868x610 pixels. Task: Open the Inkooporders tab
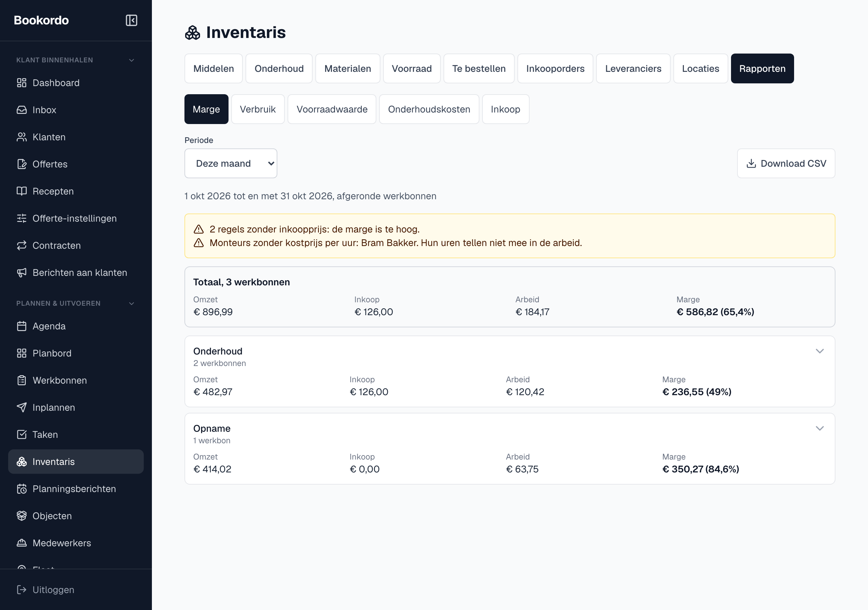555,68
